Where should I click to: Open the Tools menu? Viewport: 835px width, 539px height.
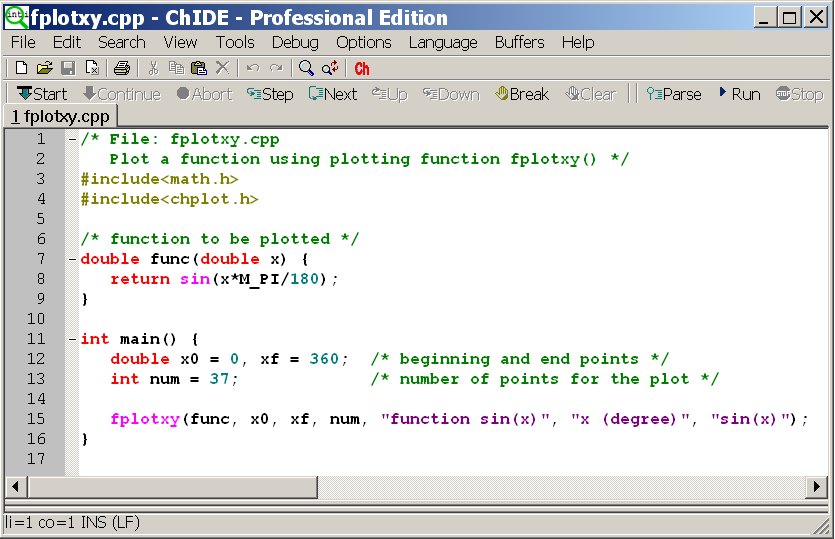point(235,43)
